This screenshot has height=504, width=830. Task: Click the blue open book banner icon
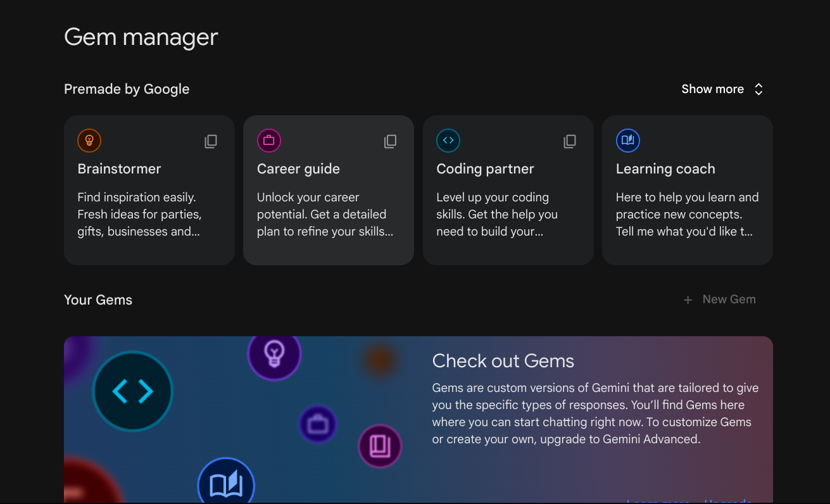coord(226,481)
